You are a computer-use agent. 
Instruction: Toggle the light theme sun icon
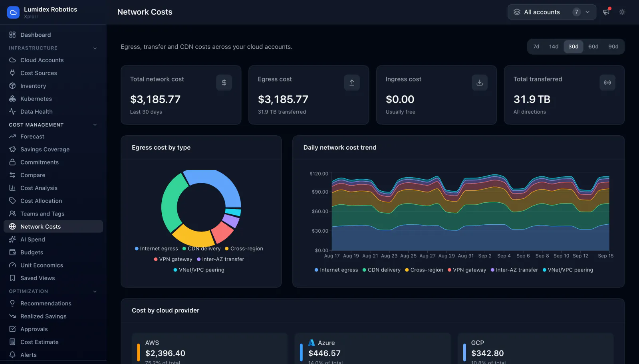(622, 12)
